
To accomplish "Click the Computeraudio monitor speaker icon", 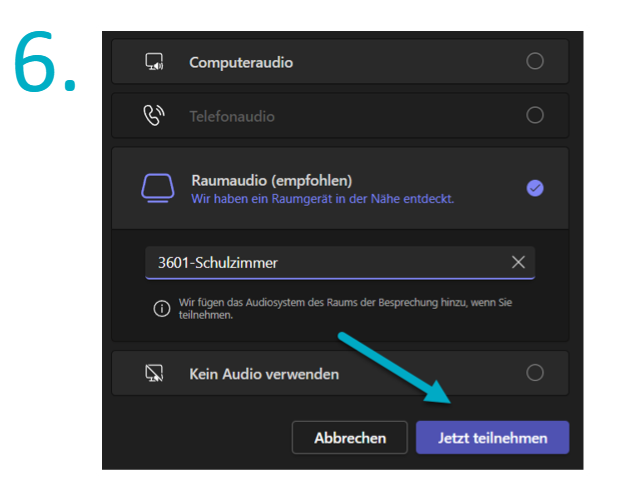I will (x=154, y=62).
